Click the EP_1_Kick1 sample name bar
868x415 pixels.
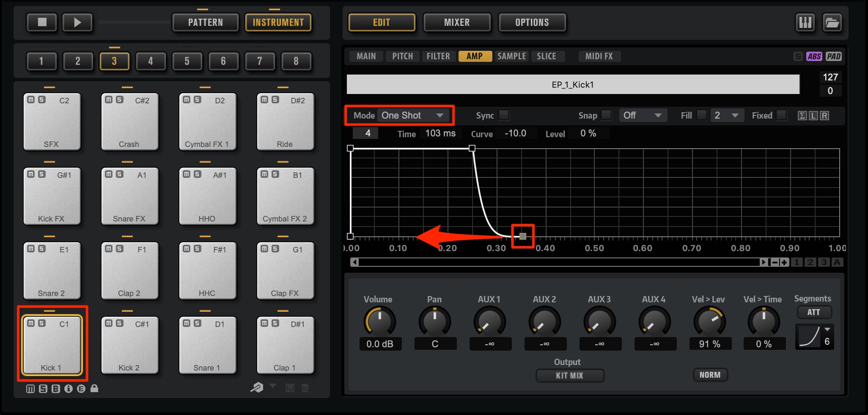click(x=573, y=85)
